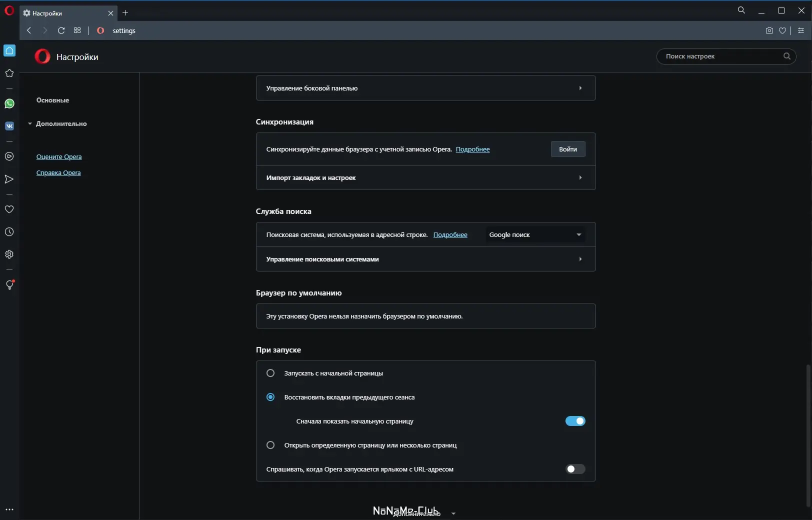Click the search icon in settings search field
The width and height of the screenshot is (812, 520).
coord(786,56)
